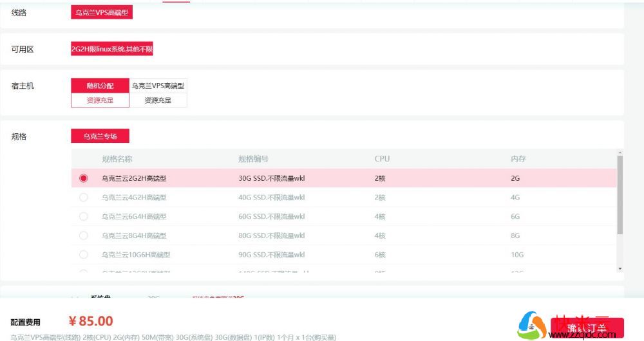Open the 乌克兰专场 spec tab

coord(100,136)
